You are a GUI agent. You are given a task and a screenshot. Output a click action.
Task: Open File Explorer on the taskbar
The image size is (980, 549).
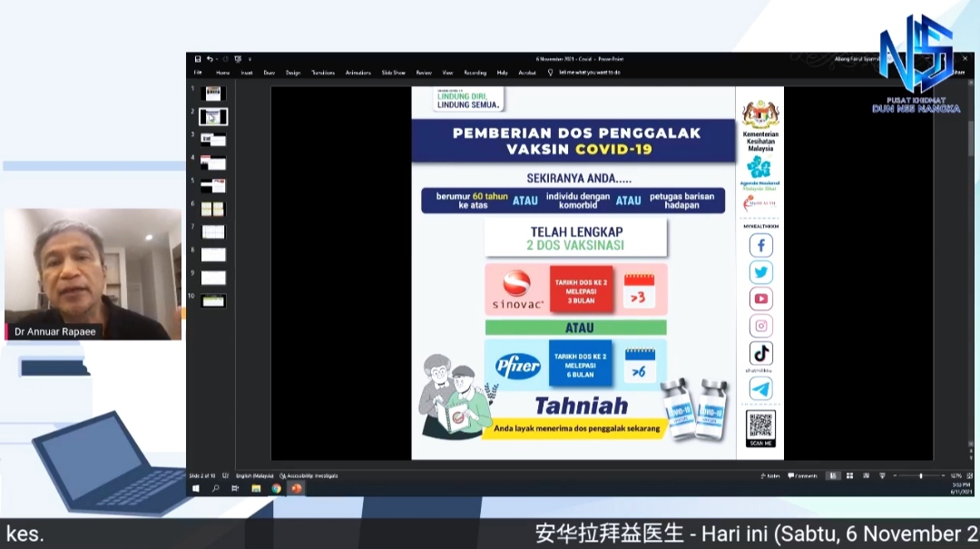point(256,488)
